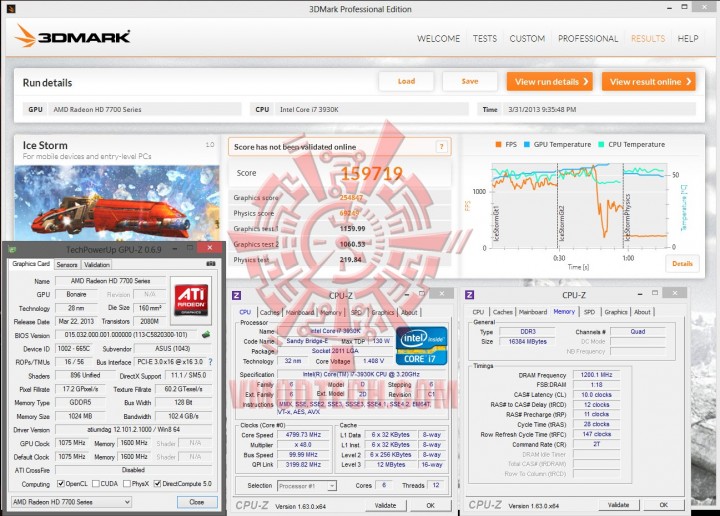720x516 pixels.
Task: Open the WELCOME section of 3DMark
Action: tap(439, 39)
